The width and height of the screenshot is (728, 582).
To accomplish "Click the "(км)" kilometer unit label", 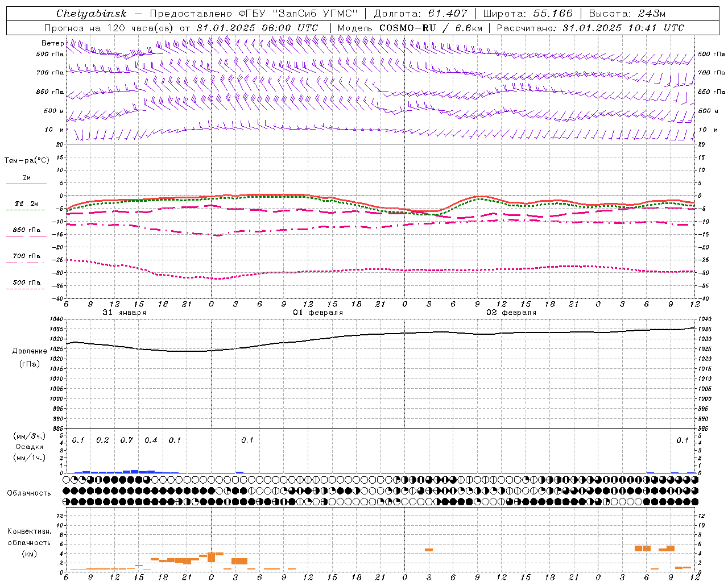I will [x=29, y=553].
